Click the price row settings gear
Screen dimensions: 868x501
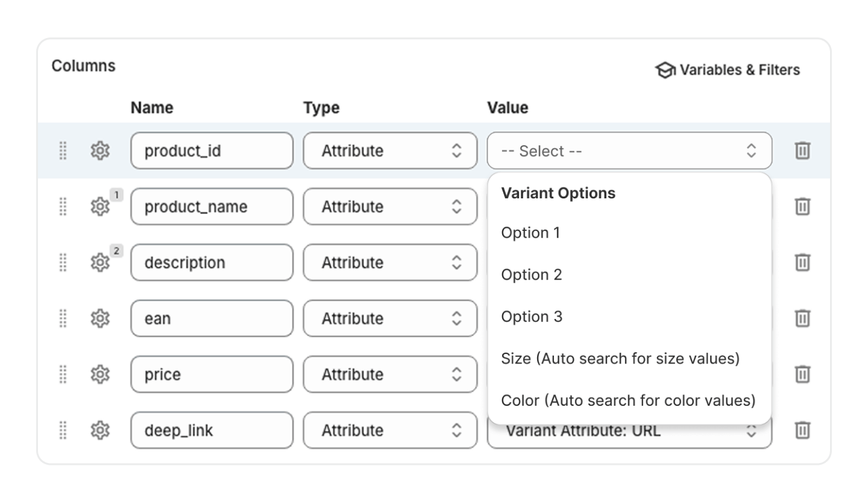(x=99, y=374)
